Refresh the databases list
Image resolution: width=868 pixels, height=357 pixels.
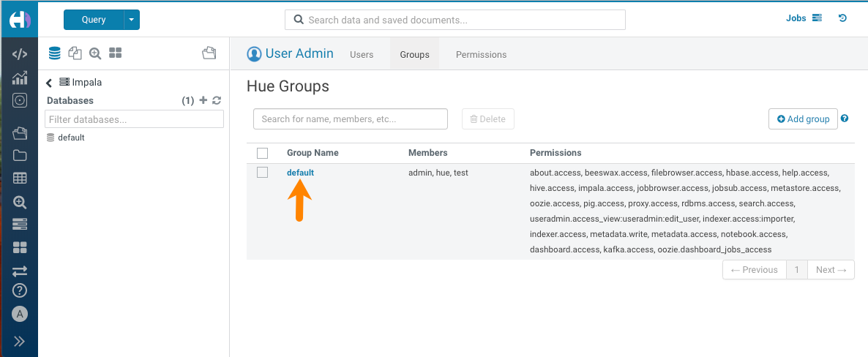tap(217, 100)
